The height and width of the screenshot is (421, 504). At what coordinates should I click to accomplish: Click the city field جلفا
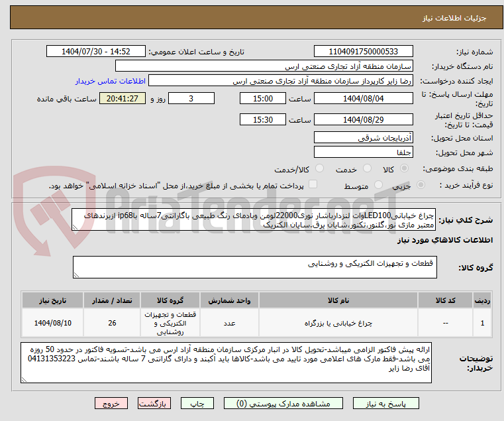pyautogui.click(x=363, y=152)
